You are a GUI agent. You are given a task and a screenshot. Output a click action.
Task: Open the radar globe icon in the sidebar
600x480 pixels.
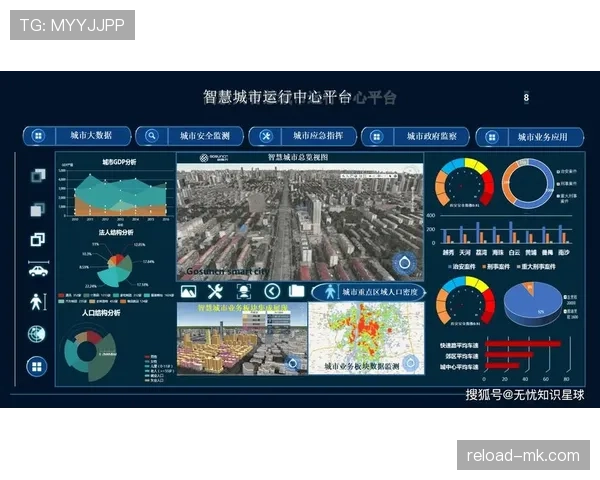click(x=37, y=334)
